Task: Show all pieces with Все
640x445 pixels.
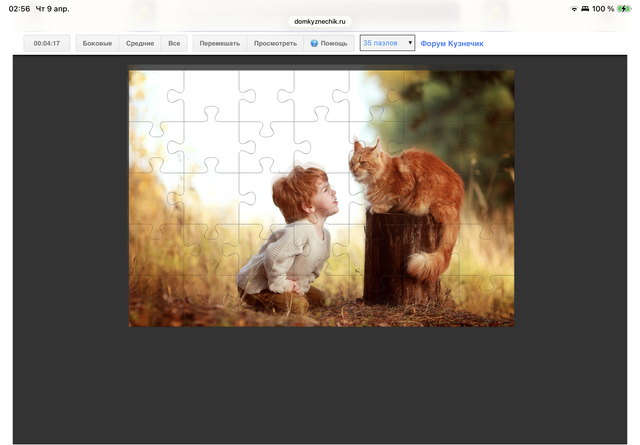Action: (x=174, y=44)
